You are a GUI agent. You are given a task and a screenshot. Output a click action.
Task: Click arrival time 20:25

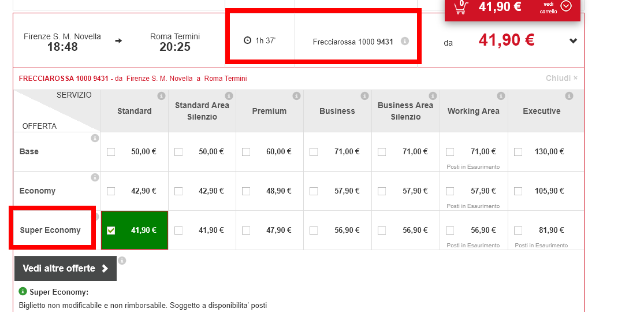pos(175,47)
